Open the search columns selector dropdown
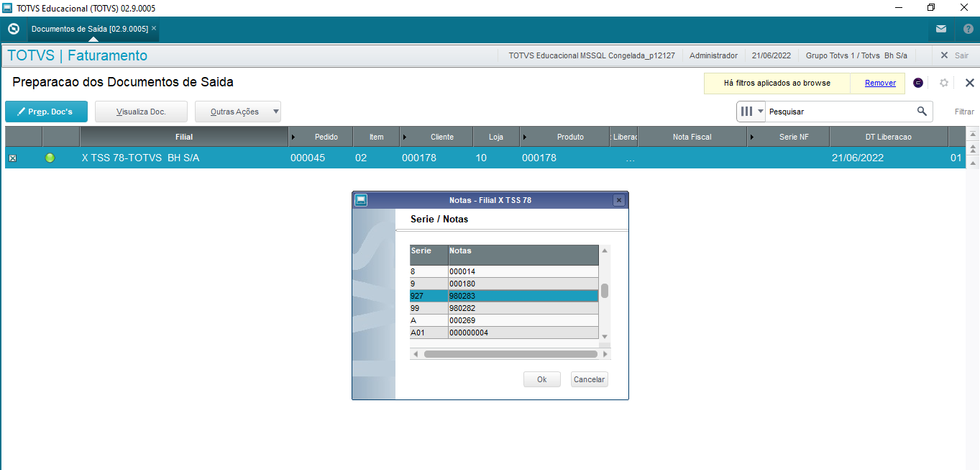This screenshot has width=980, height=470. [751, 112]
